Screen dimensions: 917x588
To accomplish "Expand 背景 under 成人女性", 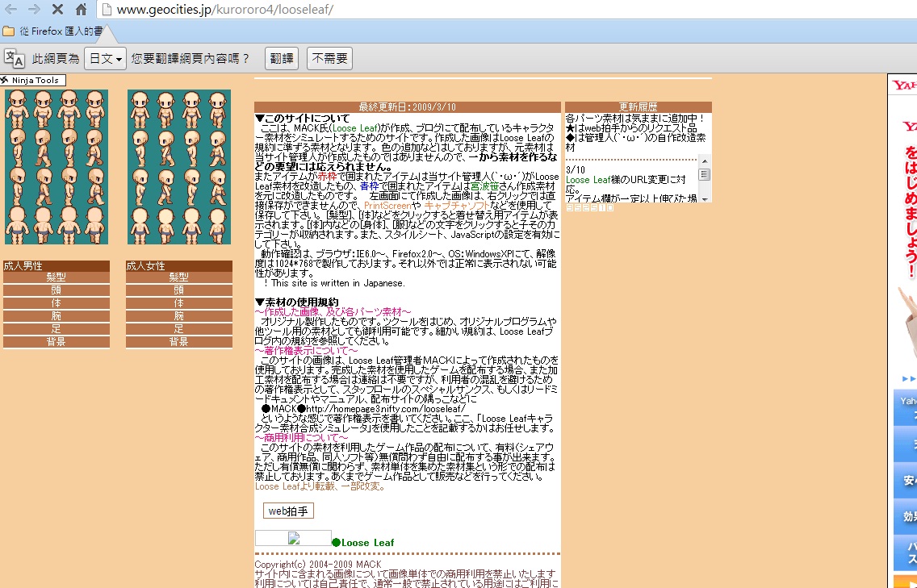I will click(179, 341).
